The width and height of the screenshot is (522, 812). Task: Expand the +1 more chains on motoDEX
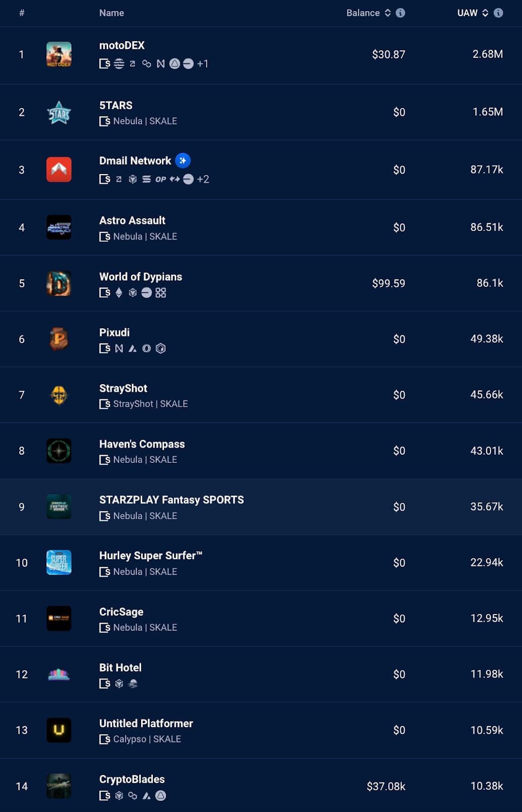coord(203,64)
